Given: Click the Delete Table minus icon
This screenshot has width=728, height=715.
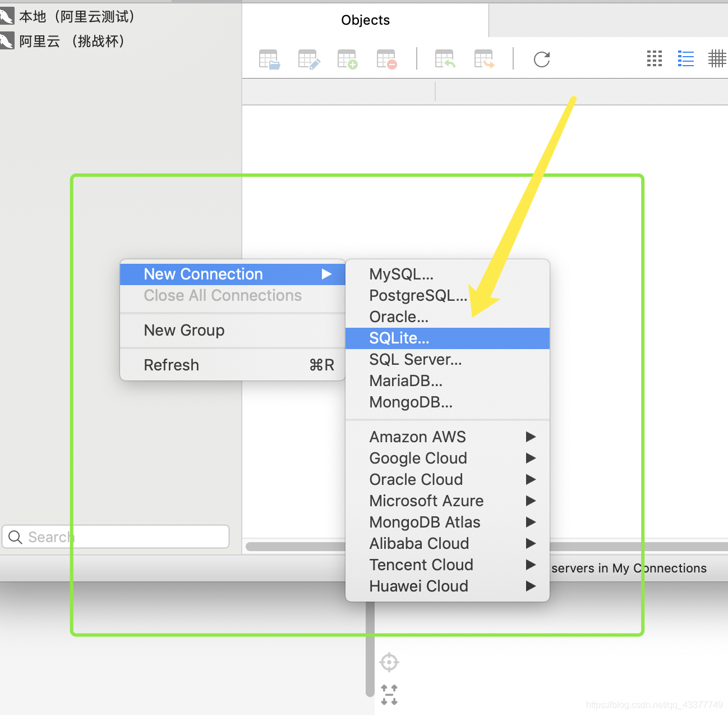Looking at the screenshot, I should (387, 59).
